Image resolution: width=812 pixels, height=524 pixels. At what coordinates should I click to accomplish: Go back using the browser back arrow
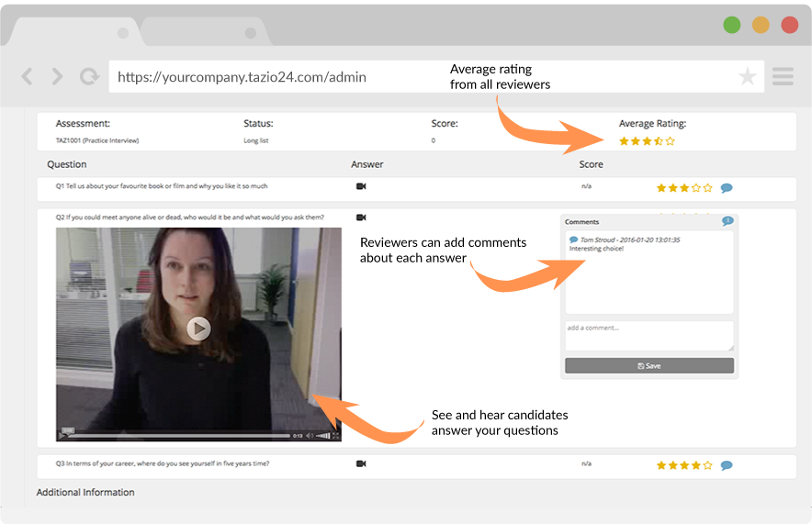pos(27,76)
